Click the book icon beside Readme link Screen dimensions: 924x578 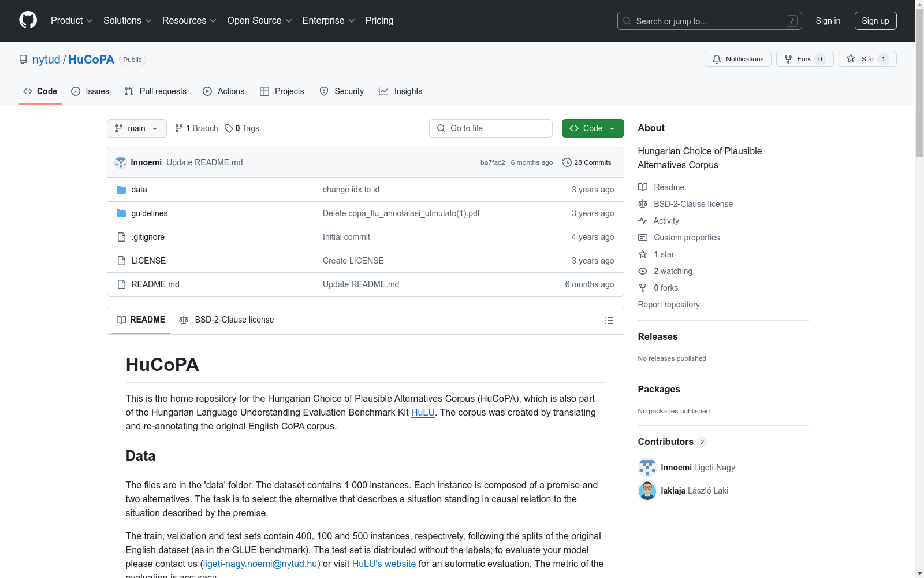pos(643,187)
